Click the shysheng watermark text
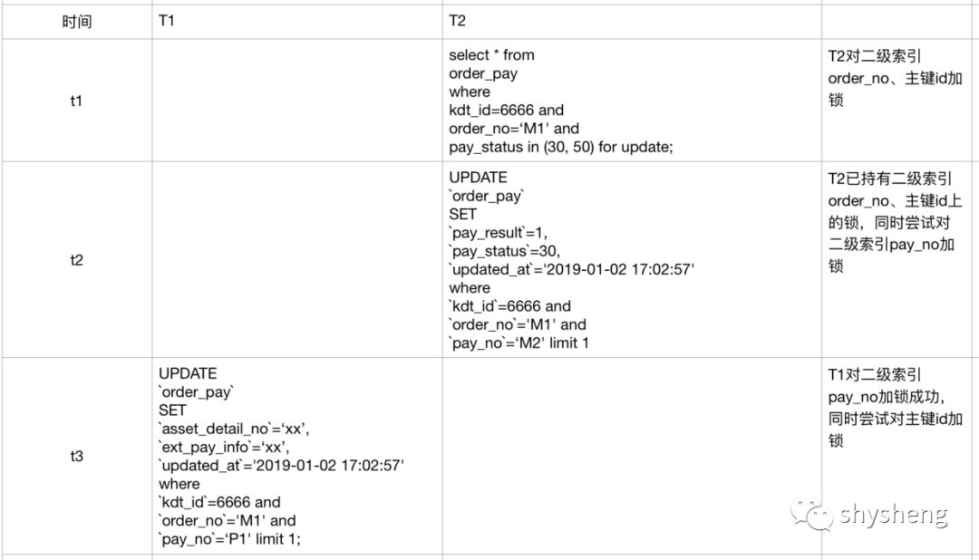This screenshot has height=560, width=979. pyautogui.click(x=894, y=515)
